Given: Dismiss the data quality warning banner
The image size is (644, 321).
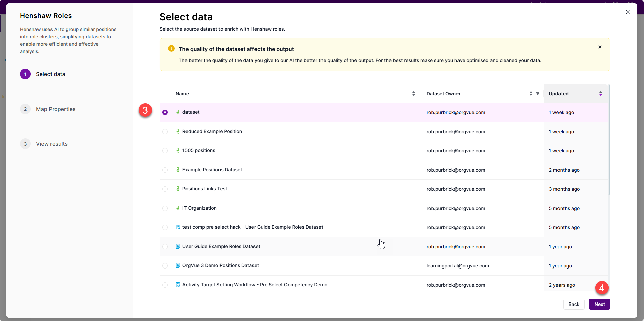Looking at the screenshot, I should [600, 47].
